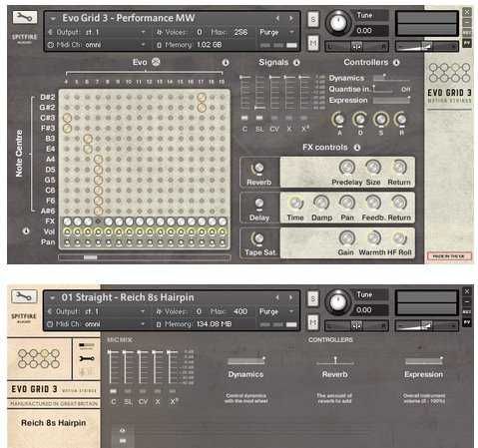Click the Reverb Predelay knob

(347, 168)
